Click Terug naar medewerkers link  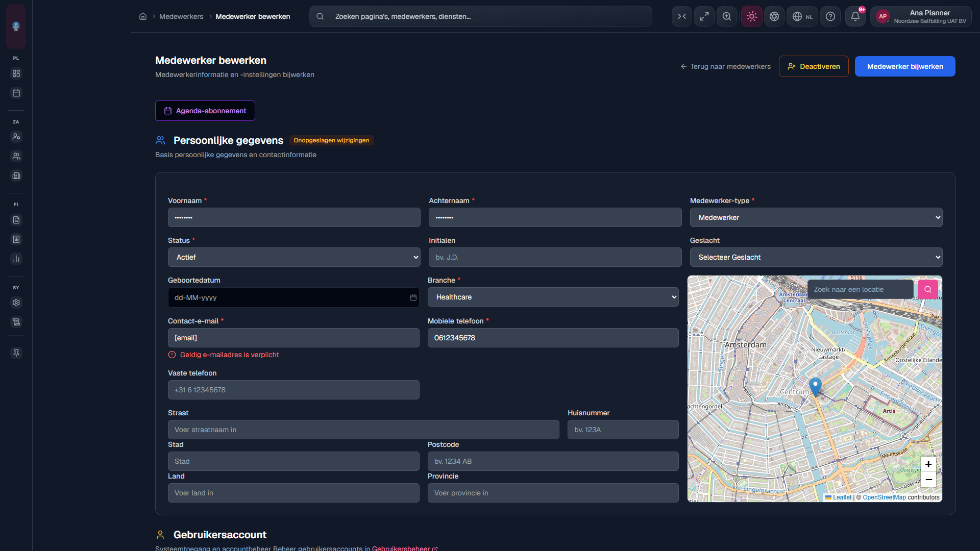(725, 66)
